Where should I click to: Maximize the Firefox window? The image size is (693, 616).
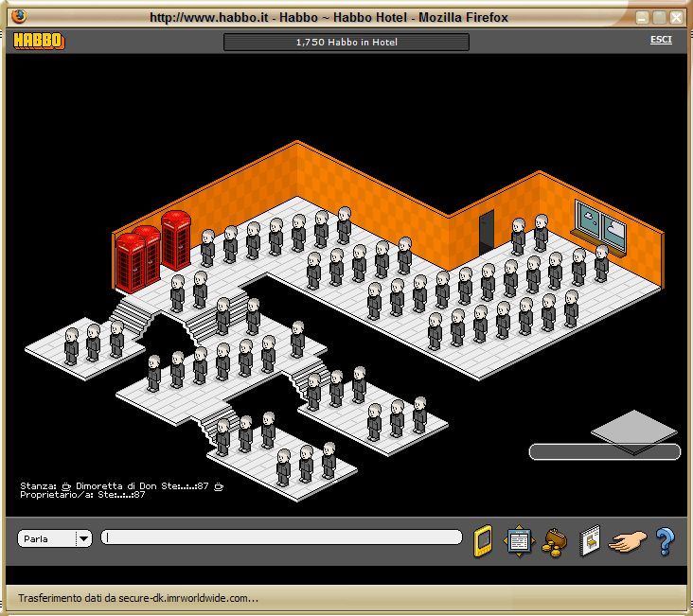659,18
